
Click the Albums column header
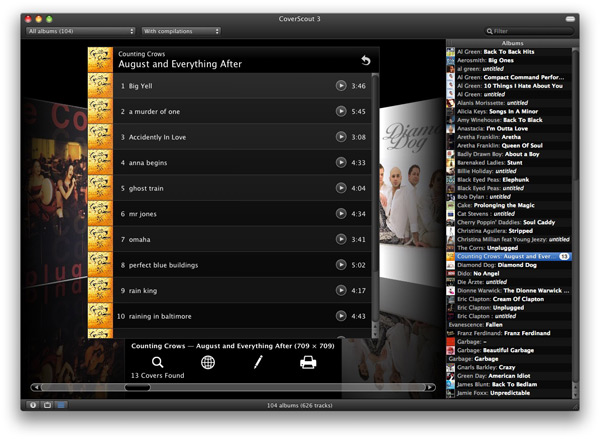pos(512,43)
